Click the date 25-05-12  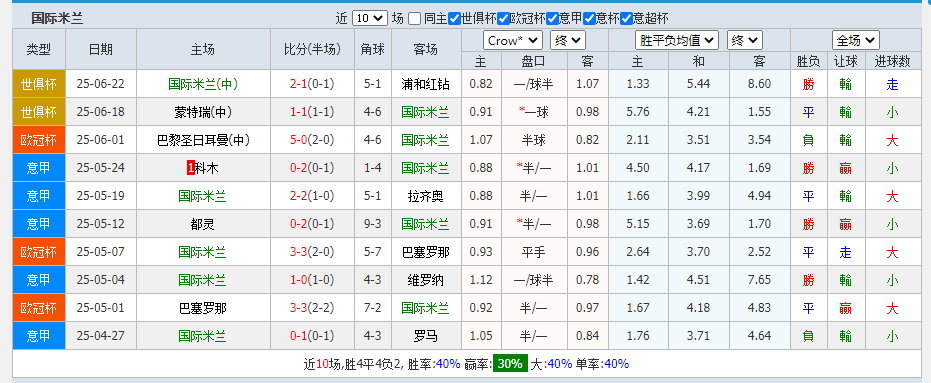tap(101, 224)
